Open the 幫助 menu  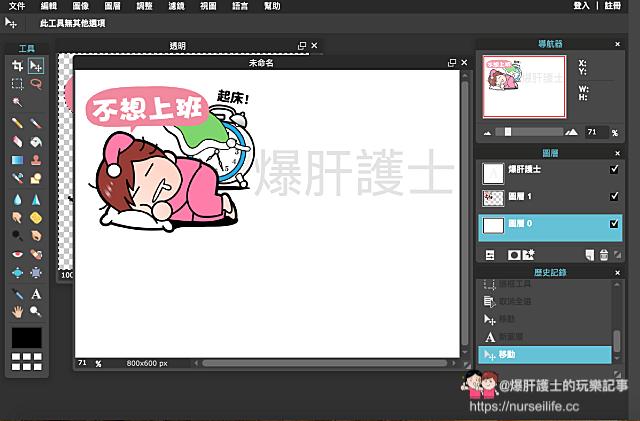click(272, 6)
